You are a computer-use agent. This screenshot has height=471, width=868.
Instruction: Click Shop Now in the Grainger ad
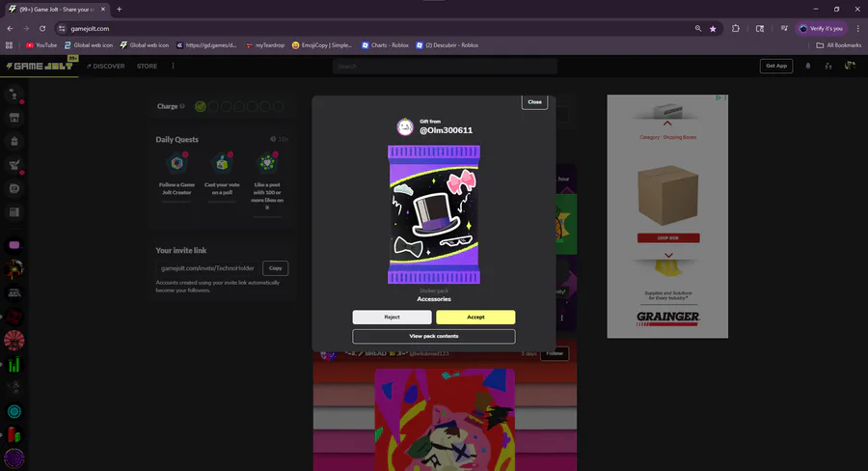[x=668, y=237]
